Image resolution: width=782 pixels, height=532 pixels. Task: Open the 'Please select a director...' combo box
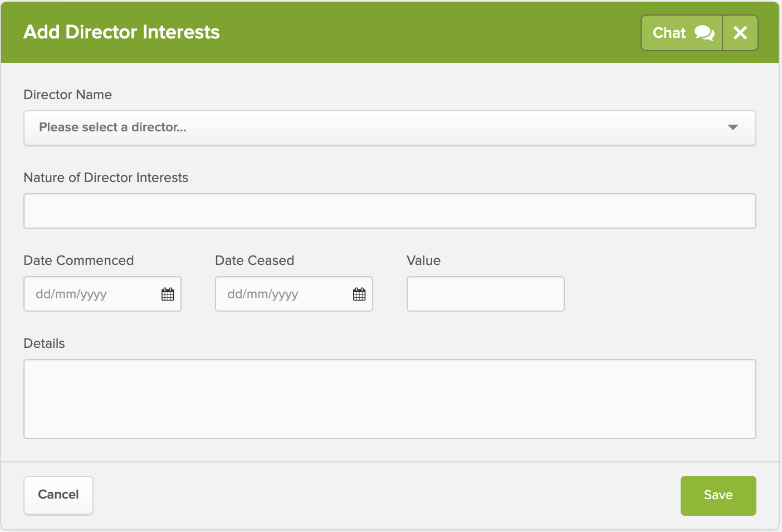pyautogui.click(x=390, y=128)
